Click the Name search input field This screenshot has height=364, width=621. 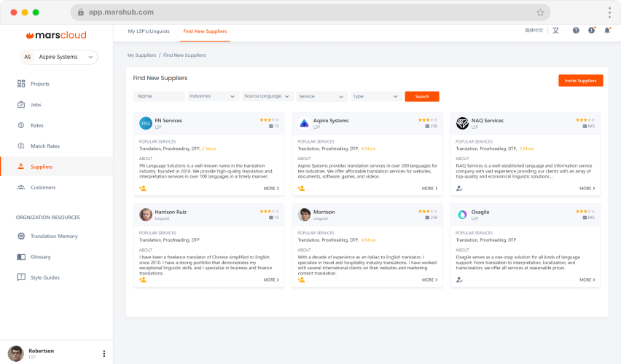pyautogui.click(x=159, y=96)
